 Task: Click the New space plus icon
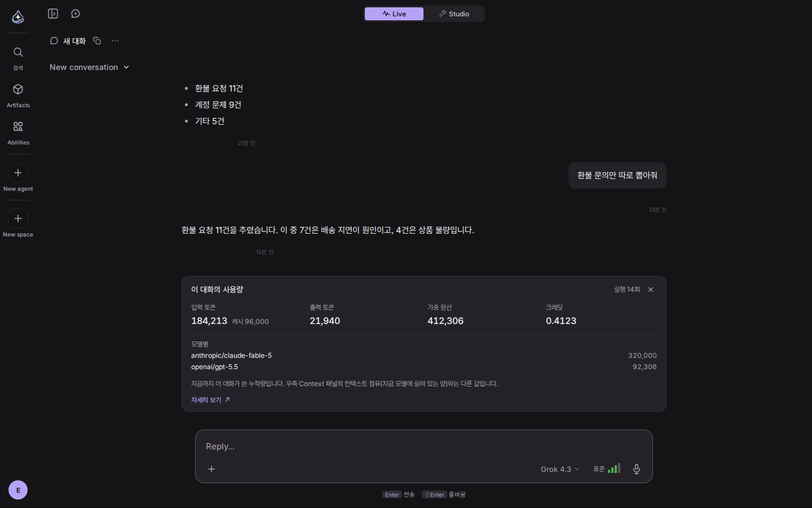[x=18, y=218]
